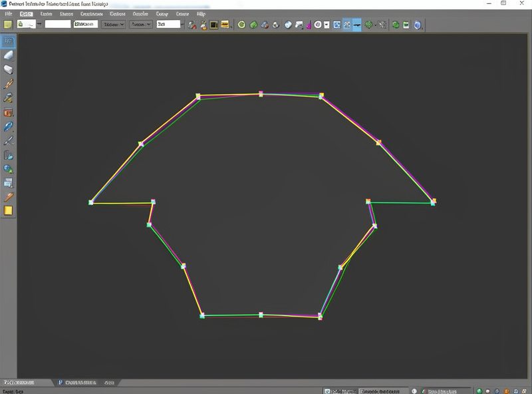This screenshot has width=532, height=394.
Task: Select the polygon's leftmost tip vertex
Action: (90, 202)
